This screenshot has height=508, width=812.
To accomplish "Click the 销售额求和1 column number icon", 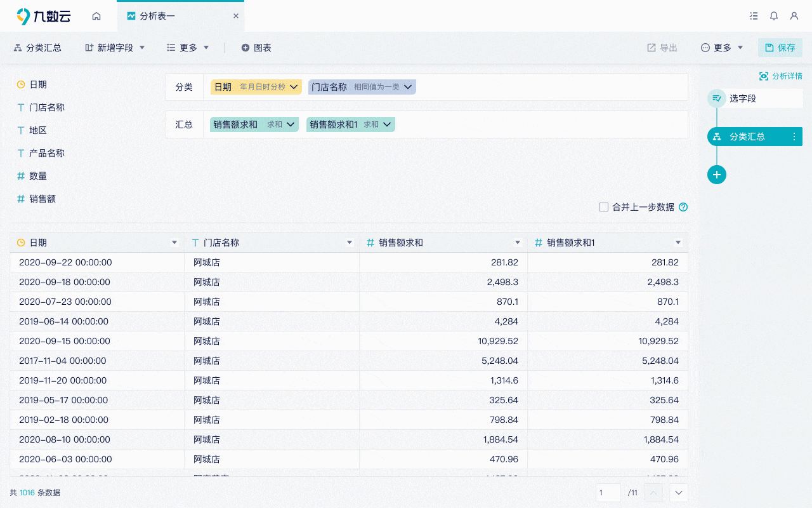I will (x=539, y=243).
